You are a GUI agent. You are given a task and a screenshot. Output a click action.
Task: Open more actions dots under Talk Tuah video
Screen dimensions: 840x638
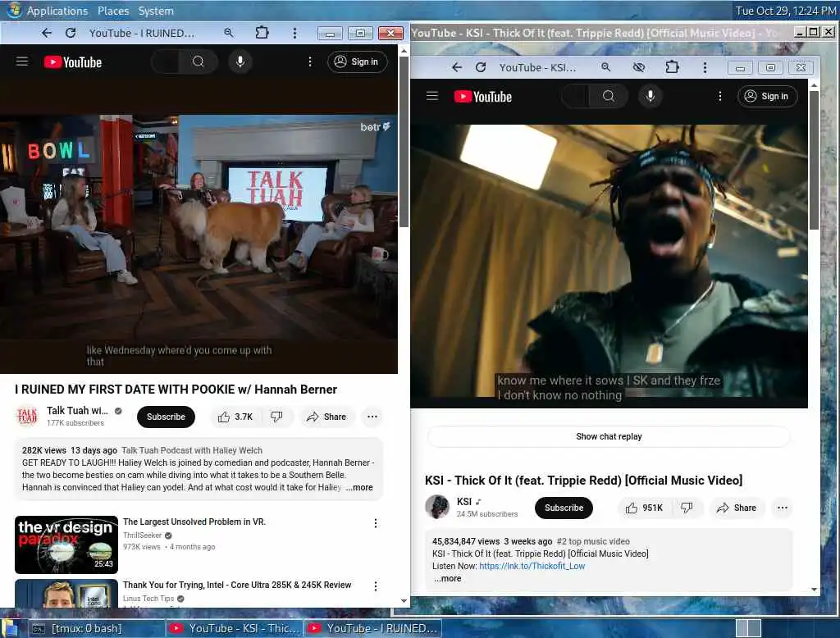coord(372,417)
